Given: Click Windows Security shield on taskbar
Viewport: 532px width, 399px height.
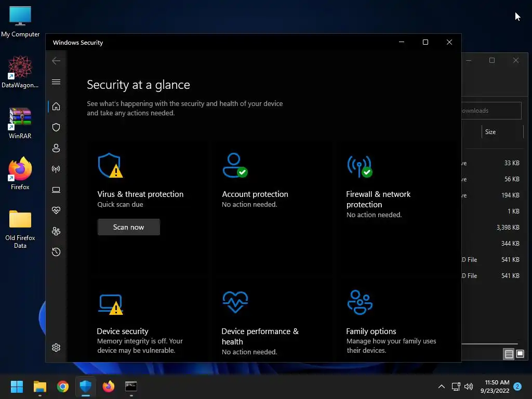Looking at the screenshot, I should tap(86, 387).
